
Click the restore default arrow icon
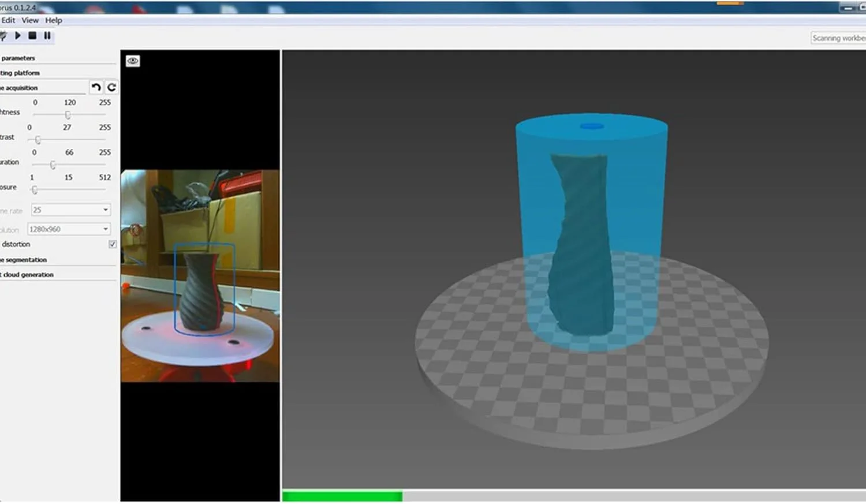pyautogui.click(x=111, y=87)
